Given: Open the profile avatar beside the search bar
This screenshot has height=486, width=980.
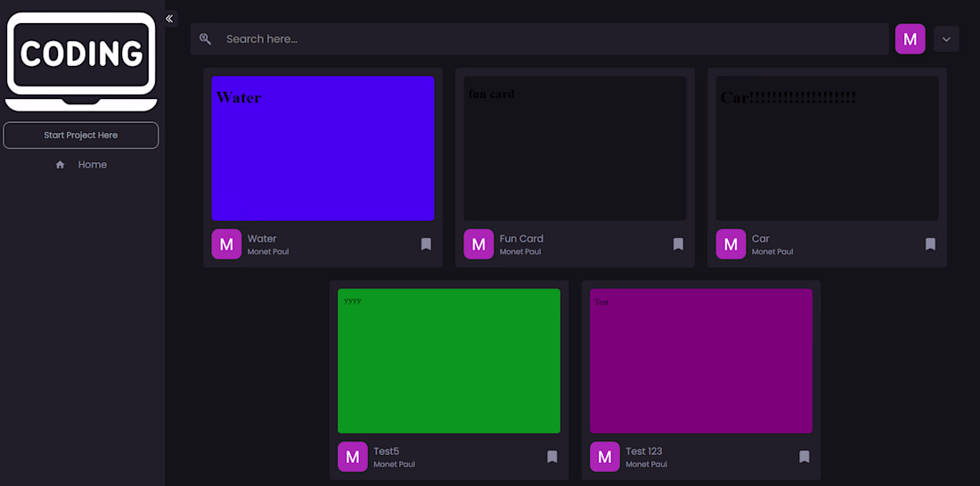Looking at the screenshot, I should (910, 38).
